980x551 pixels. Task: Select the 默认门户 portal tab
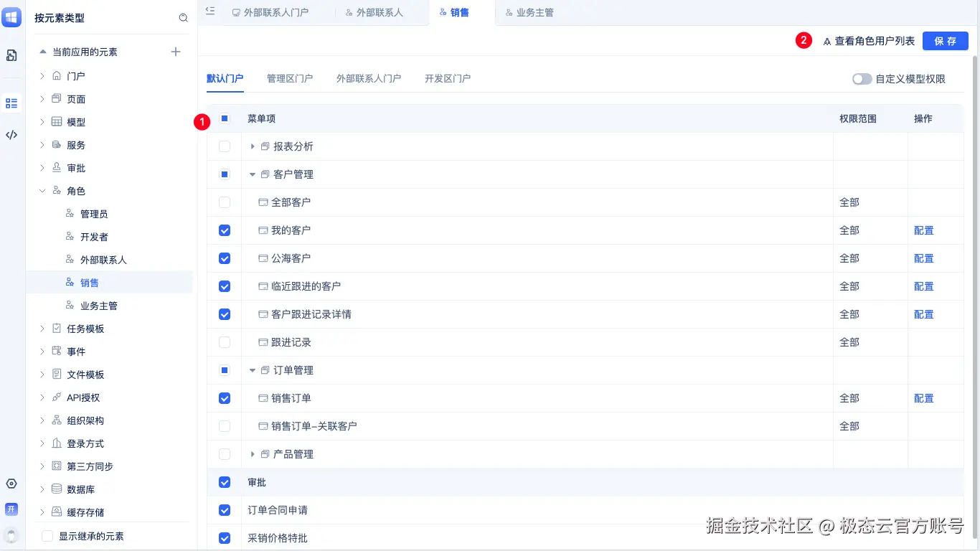(225, 78)
